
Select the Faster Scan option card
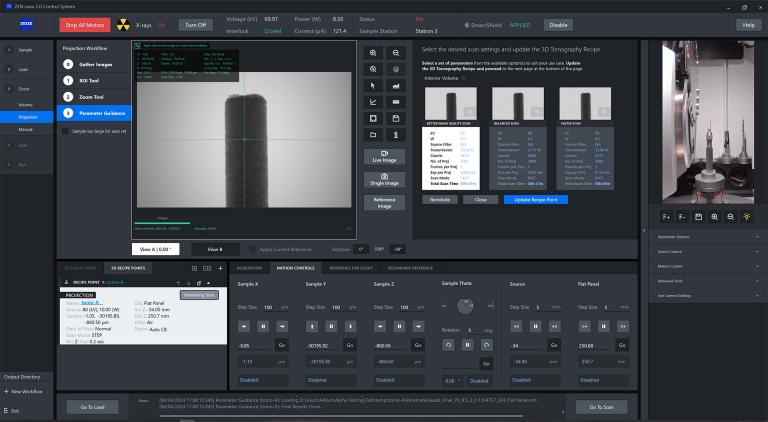click(x=585, y=140)
